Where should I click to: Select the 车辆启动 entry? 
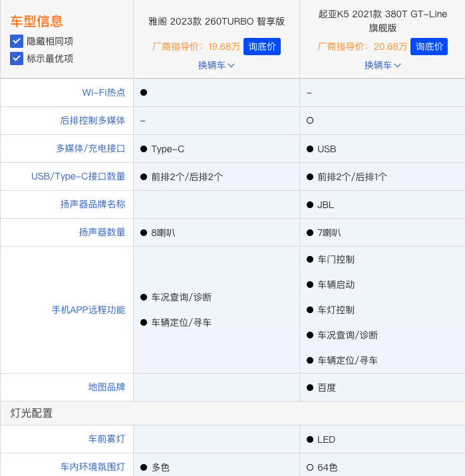[x=336, y=285]
